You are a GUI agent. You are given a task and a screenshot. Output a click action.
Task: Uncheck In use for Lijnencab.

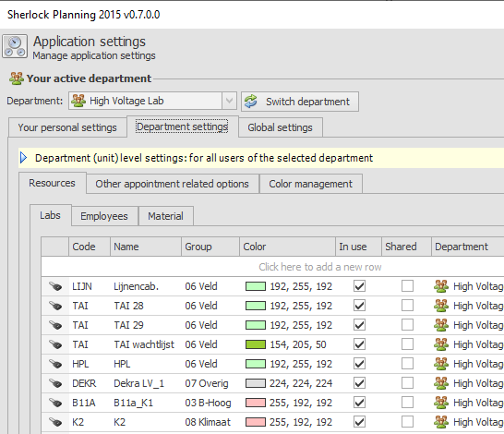tap(359, 286)
